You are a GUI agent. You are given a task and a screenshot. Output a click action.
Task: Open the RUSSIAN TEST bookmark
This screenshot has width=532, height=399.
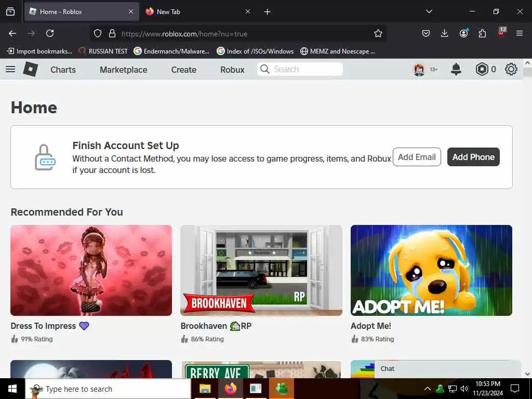[103, 51]
